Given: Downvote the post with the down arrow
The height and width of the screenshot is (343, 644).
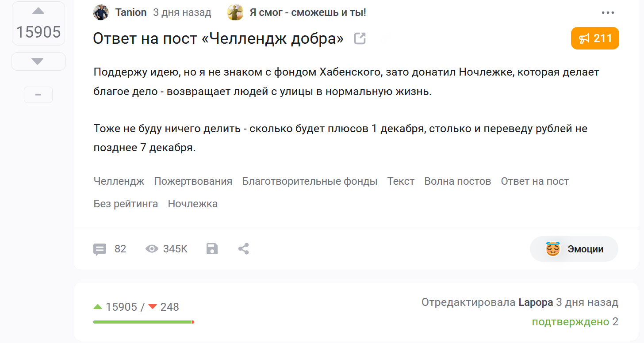Looking at the screenshot, I should point(38,61).
